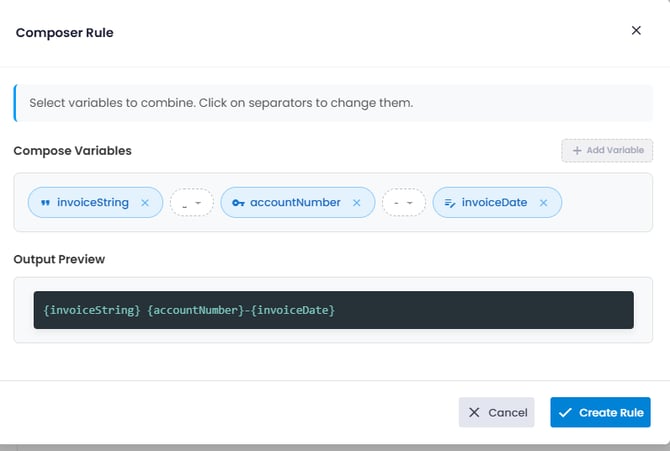Screen dimensions: 670x451
Task: Remove the invoiceString variable chip
Action: click(144, 203)
